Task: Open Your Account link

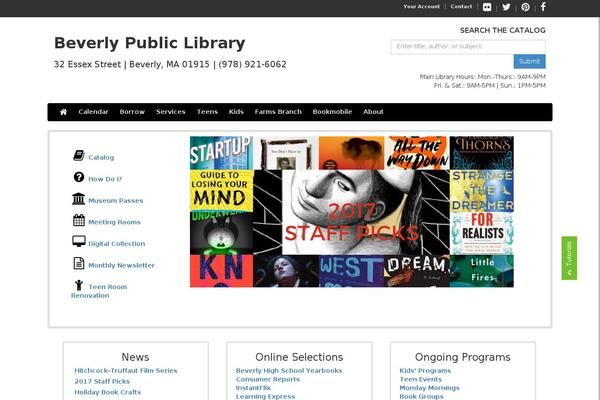Action: click(x=421, y=7)
